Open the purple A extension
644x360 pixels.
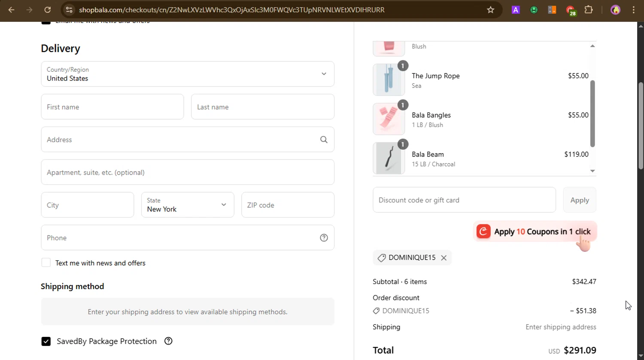pyautogui.click(x=516, y=9)
